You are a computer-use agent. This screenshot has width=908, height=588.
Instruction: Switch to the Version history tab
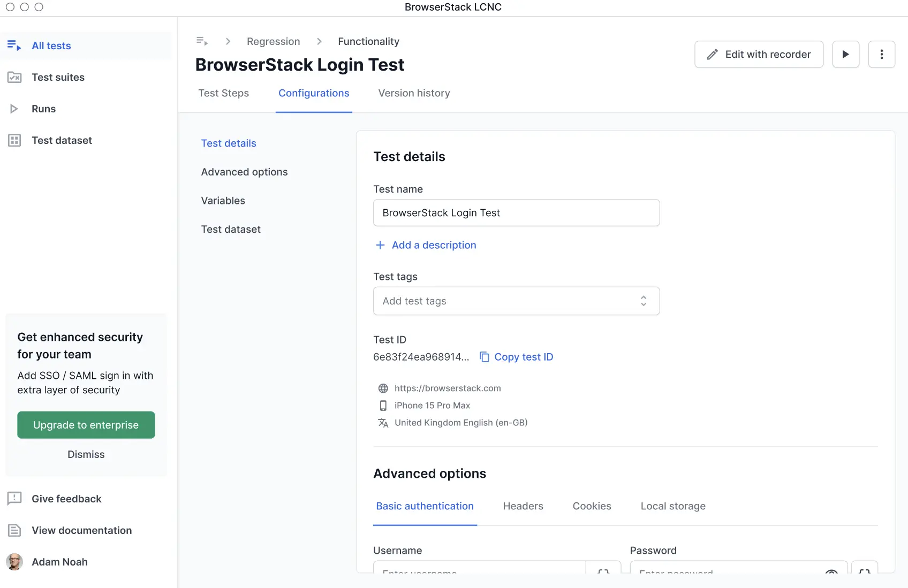click(414, 93)
